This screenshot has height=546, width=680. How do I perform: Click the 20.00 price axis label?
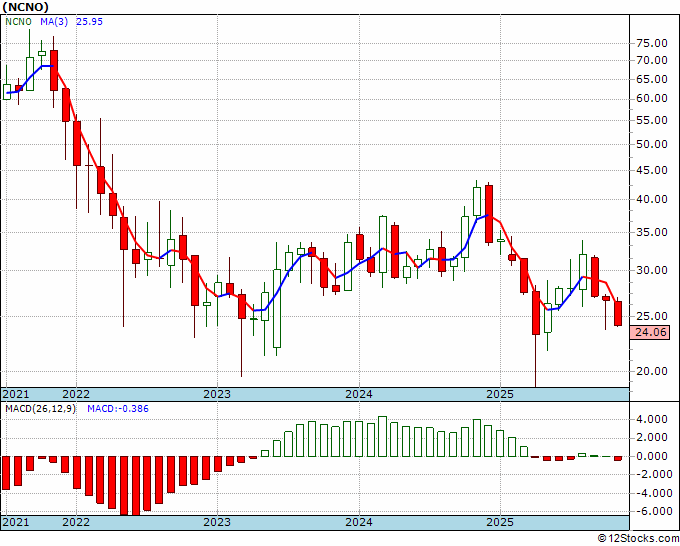(652, 371)
